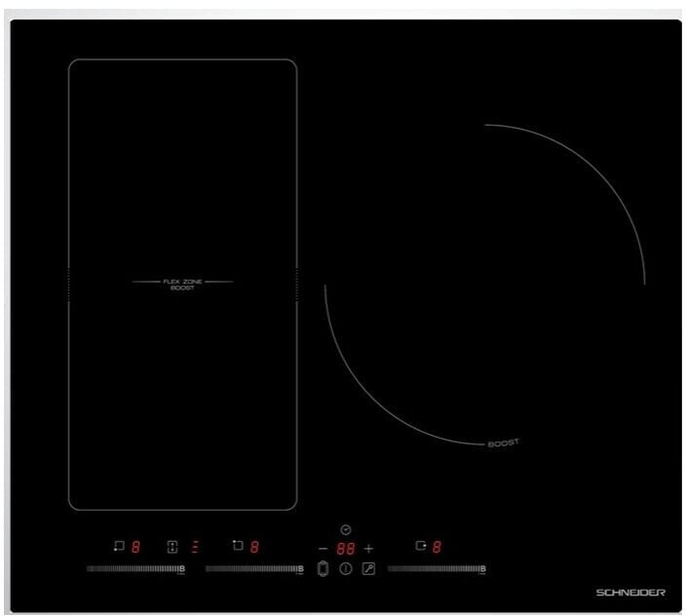Viewport: 686px width, 616px height.
Task: Tap the right zone power level digit
Action: (437, 548)
